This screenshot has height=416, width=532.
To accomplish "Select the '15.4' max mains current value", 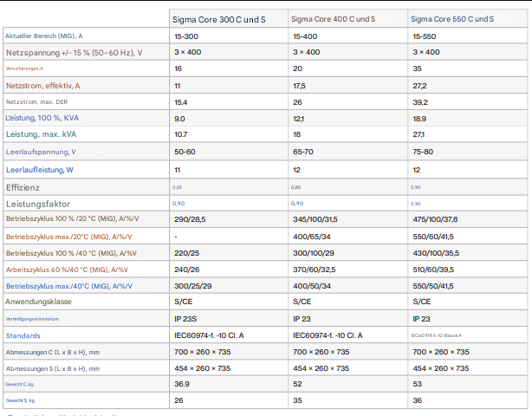I will point(181,102).
